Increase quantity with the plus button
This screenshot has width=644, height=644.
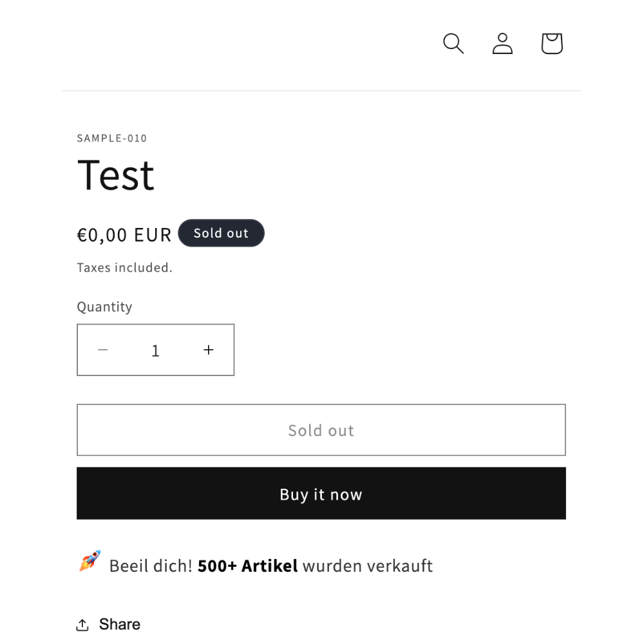coord(209,350)
